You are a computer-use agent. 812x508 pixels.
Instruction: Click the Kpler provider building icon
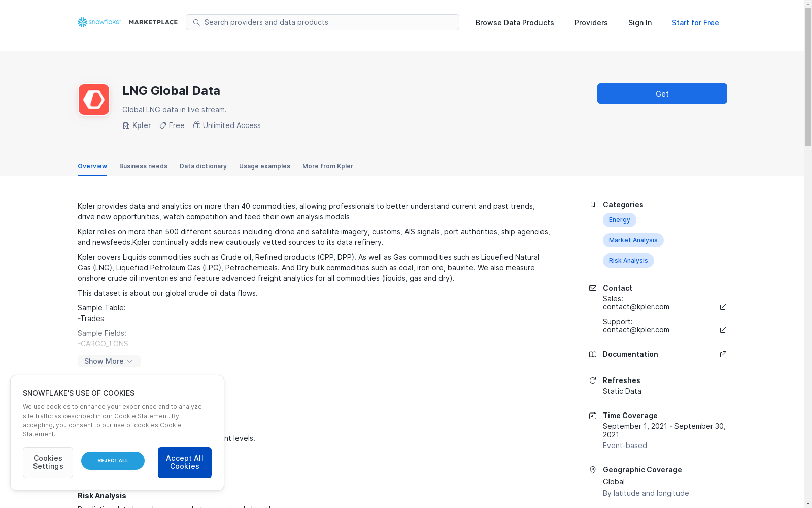point(126,125)
